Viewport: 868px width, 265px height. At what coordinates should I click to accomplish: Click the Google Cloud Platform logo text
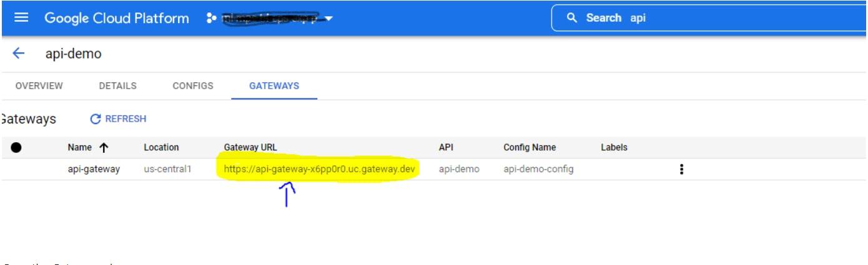(117, 18)
